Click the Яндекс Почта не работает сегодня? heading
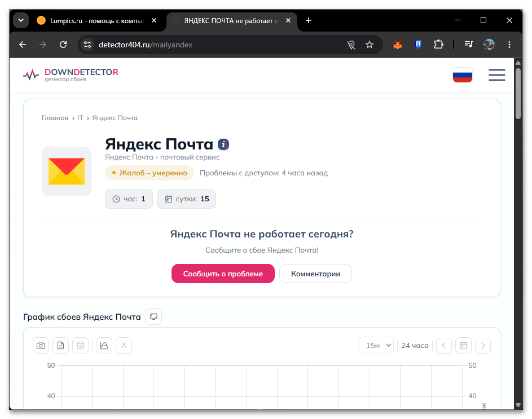This screenshot has height=419, width=532. 262,234
